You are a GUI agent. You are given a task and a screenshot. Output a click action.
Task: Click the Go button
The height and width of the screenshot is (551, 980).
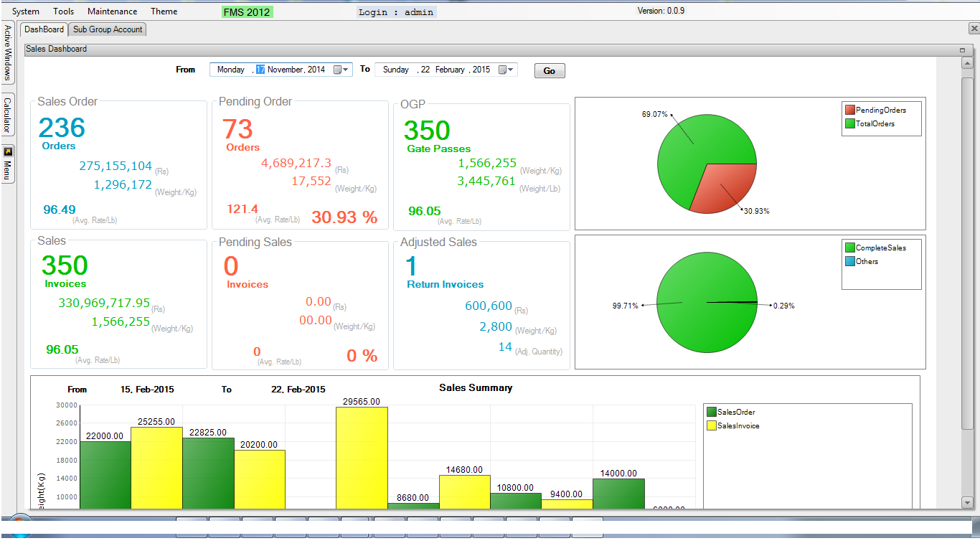(550, 71)
